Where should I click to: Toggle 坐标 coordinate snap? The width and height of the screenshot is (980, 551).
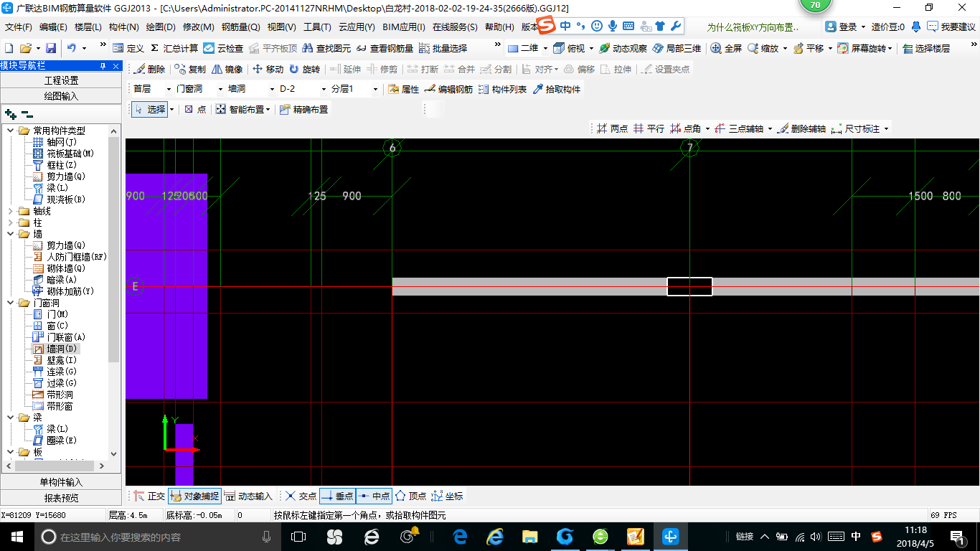(x=447, y=496)
